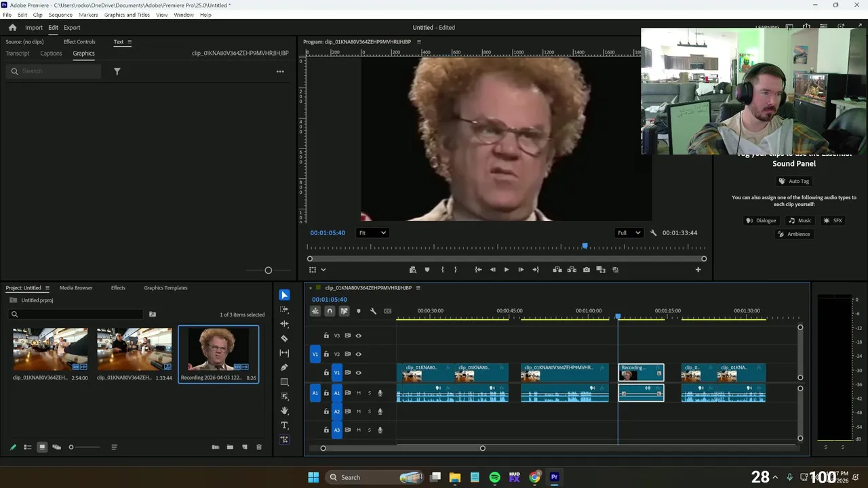868x488 pixels.
Task: Click the Lift button in Program monitor
Action: pos(557,270)
